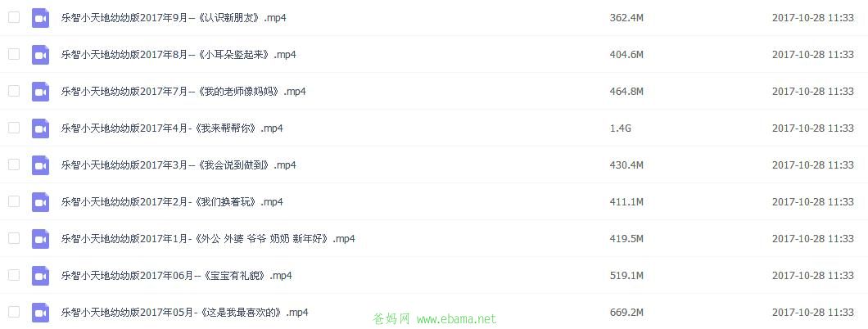Screen dimensions: 868x329
Task: Click video icon for 《小耳朵竖起来》 file
Action: pos(40,55)
